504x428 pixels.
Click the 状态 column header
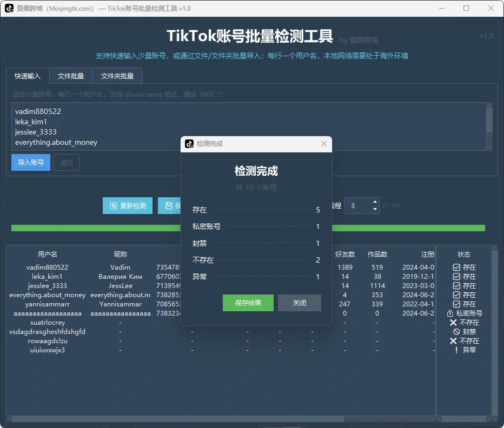tap(464, 254)
